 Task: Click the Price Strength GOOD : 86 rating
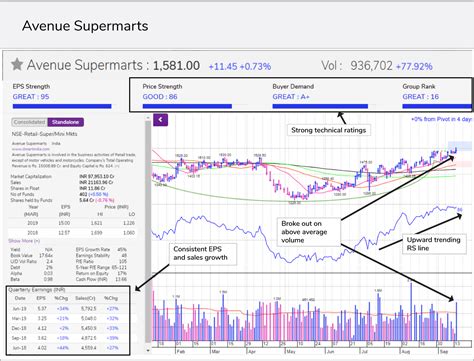[160, 97]
